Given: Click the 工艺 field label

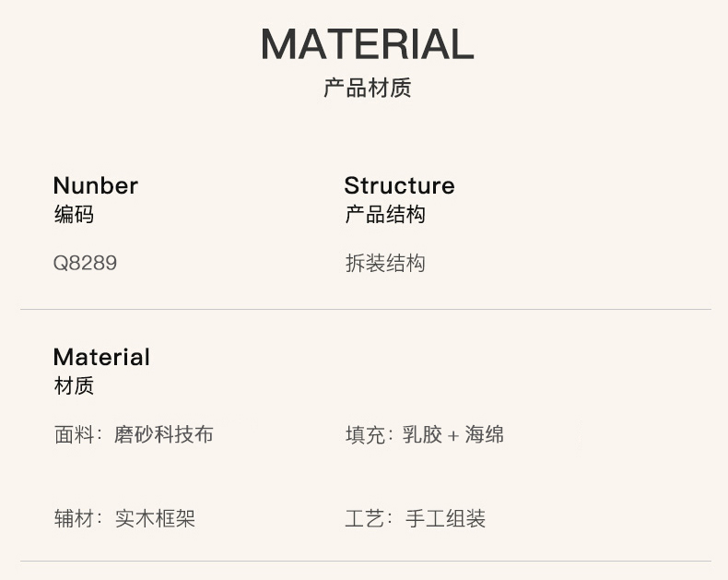Looking at the screenshot, I should 365,519.
